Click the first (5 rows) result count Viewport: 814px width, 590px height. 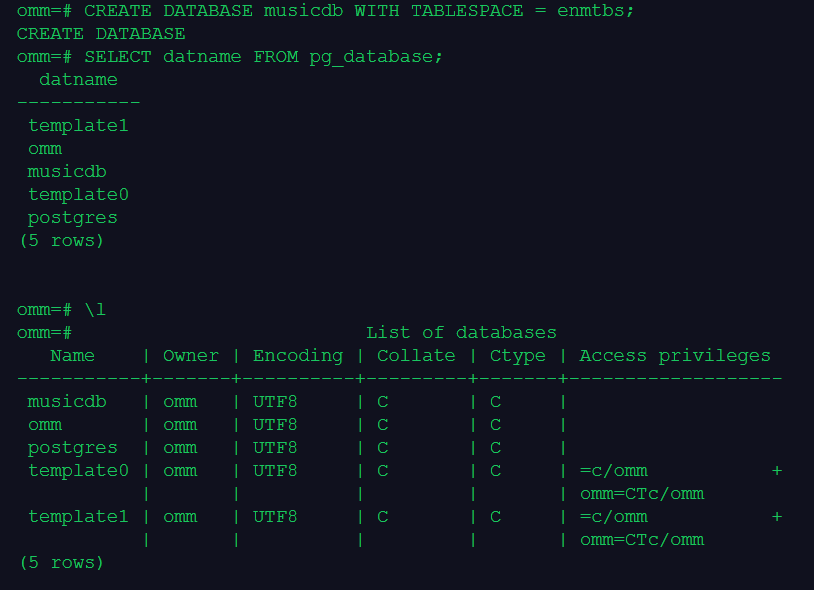(61, 241)
